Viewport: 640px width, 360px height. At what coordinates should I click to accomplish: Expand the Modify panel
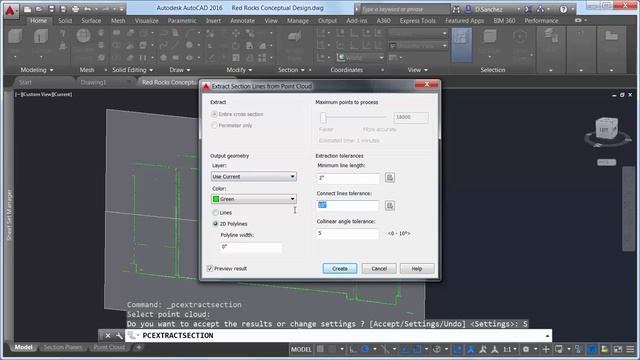239,70
